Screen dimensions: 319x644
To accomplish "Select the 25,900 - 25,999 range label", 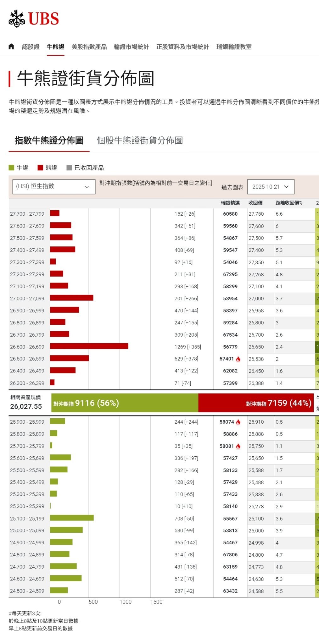I will pos(27,422).
